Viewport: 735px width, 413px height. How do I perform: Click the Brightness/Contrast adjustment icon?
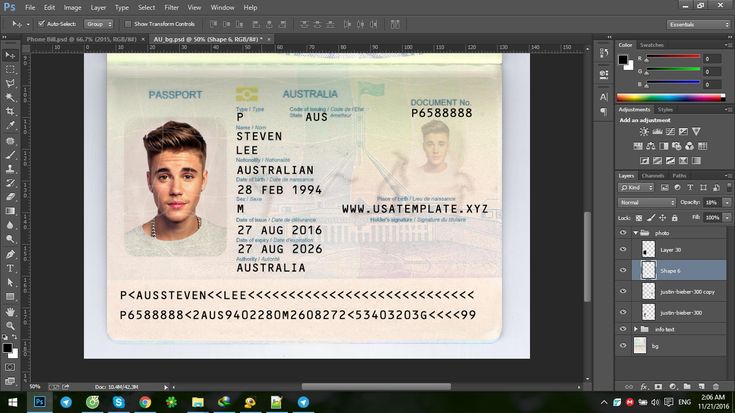(645, 132)
